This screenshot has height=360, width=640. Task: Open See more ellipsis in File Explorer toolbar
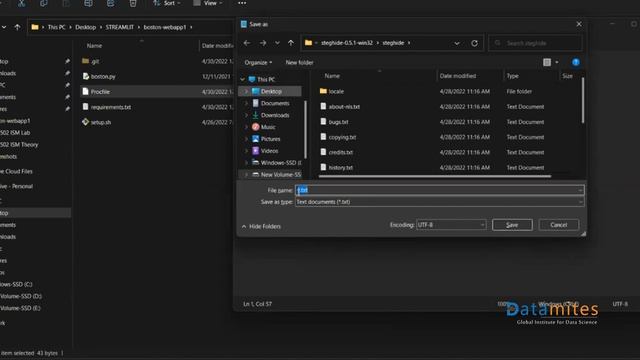coord(242,3)
